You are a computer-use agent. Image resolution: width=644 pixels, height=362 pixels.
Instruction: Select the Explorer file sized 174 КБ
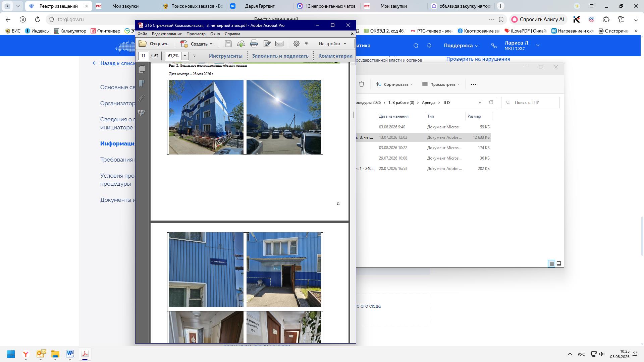pyautogui.click(x=424, y=148)
